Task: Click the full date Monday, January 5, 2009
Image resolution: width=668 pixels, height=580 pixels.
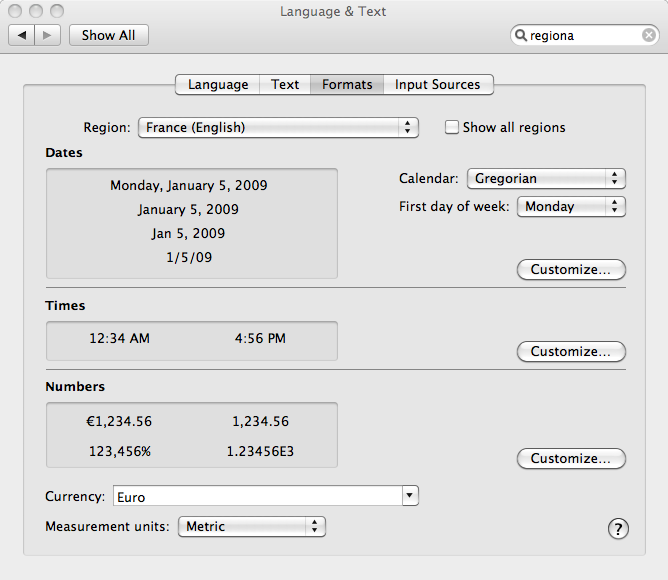Action: click(189, 185)
